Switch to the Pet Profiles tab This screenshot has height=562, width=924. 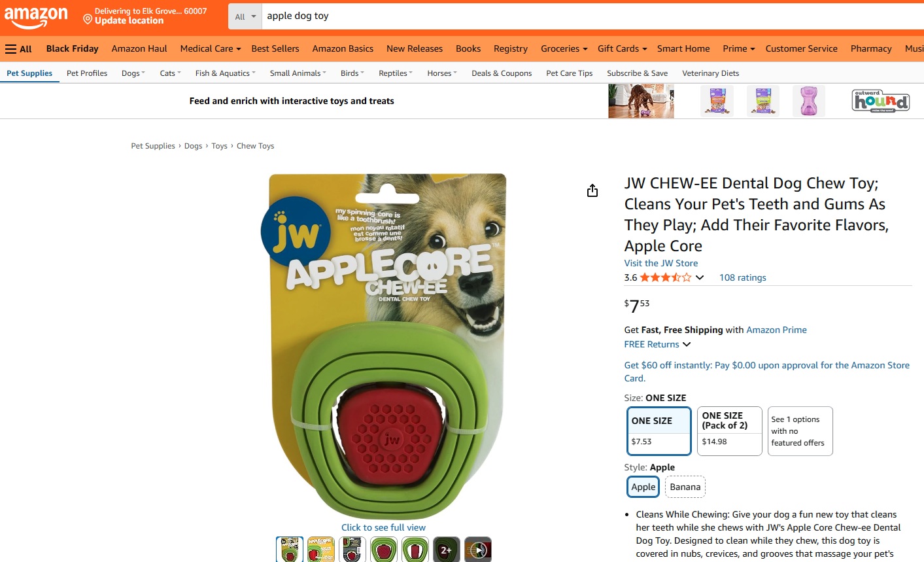click(x=87, y=73)
